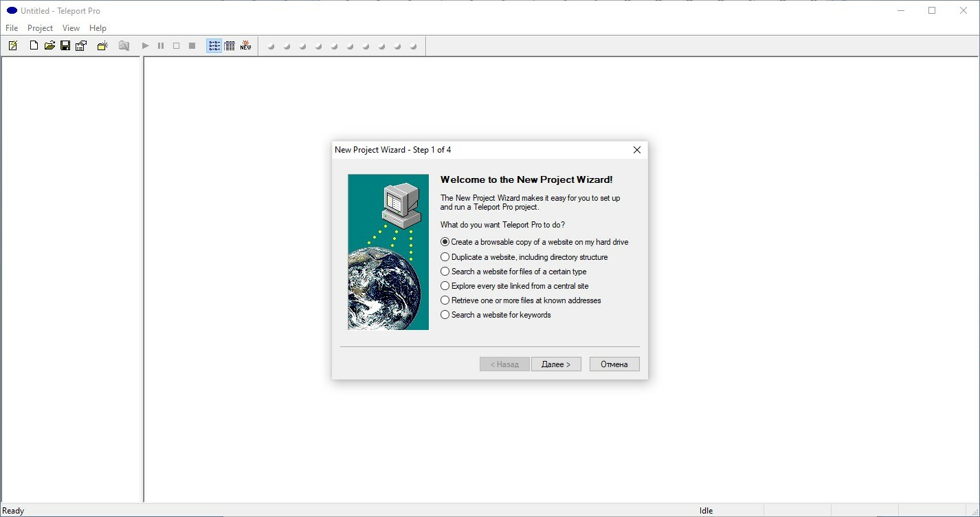The image size is (980, 517).
Task: Add a new starting address icon
Action: pyautogui.click(x=102, y=45)
